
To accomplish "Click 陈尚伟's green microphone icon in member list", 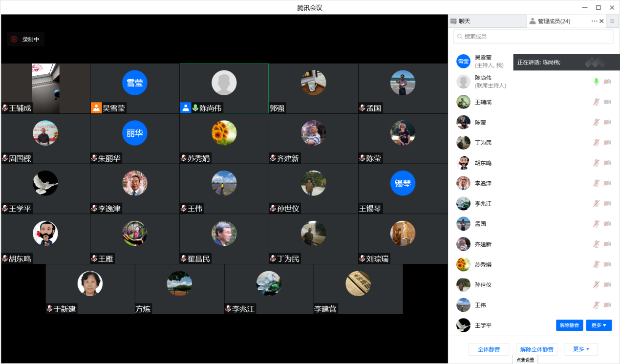I will 596,82.
